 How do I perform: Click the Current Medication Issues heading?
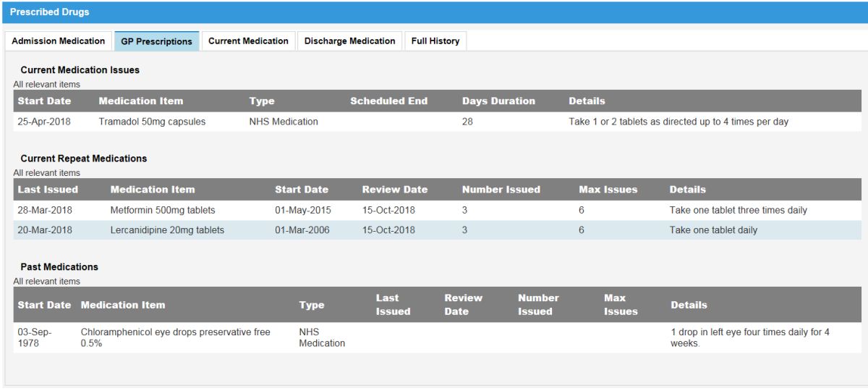point(80,70)
